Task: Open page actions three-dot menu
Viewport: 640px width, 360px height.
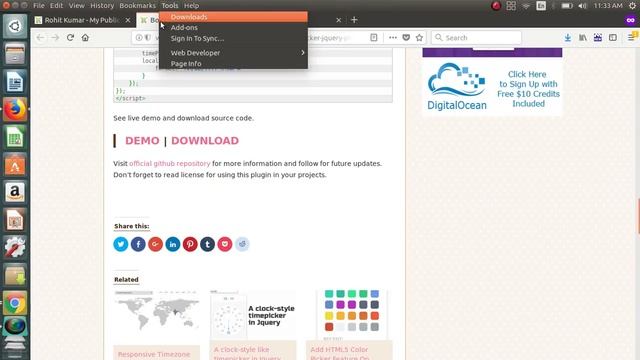Action: tap(393, 38)
